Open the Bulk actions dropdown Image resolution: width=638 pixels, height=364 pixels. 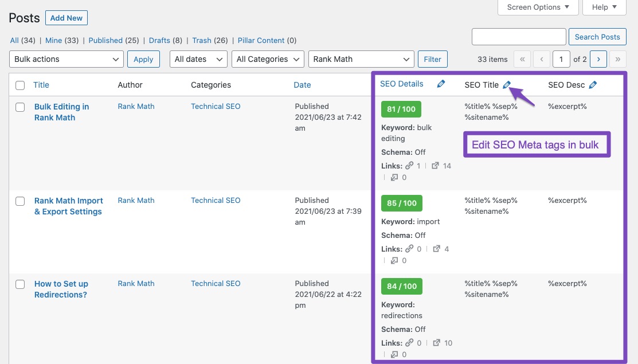click(66, 59)
